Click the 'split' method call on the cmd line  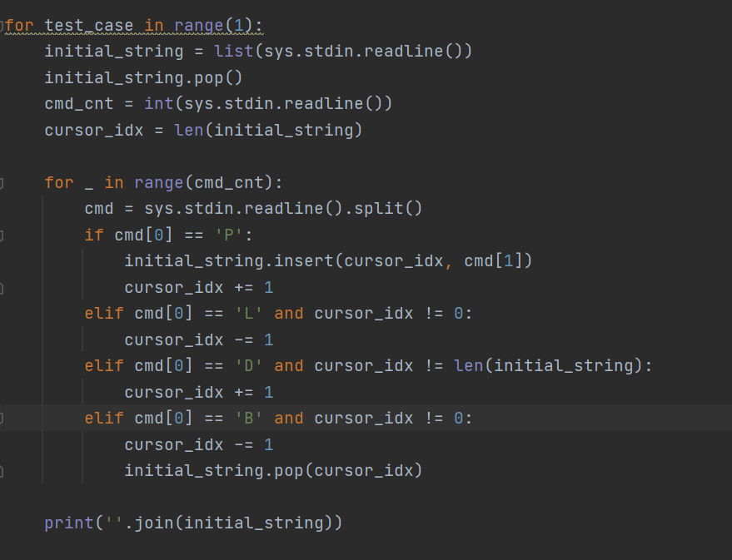pyautogui.click(x=378, y=208)
